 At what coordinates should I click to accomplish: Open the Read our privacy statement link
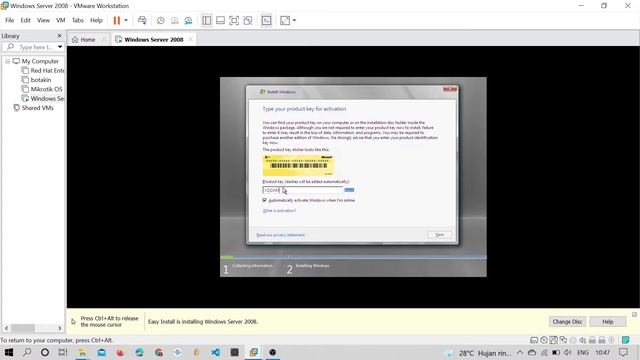click(280, 235)
